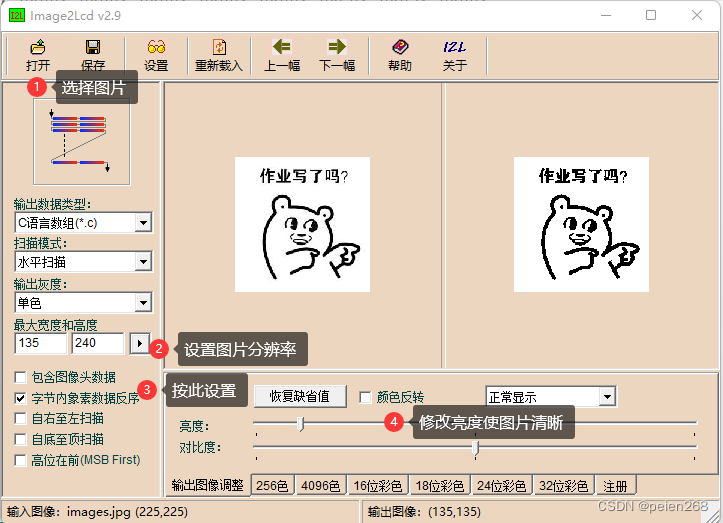Switch to the 256色 tab
The width and height of the screenshot is (723, 523).
pos(272,486)
